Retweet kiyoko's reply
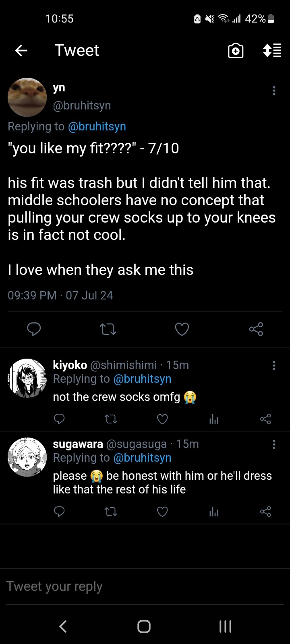The height and width of the screenshot is (644, 290). [111, 419]
